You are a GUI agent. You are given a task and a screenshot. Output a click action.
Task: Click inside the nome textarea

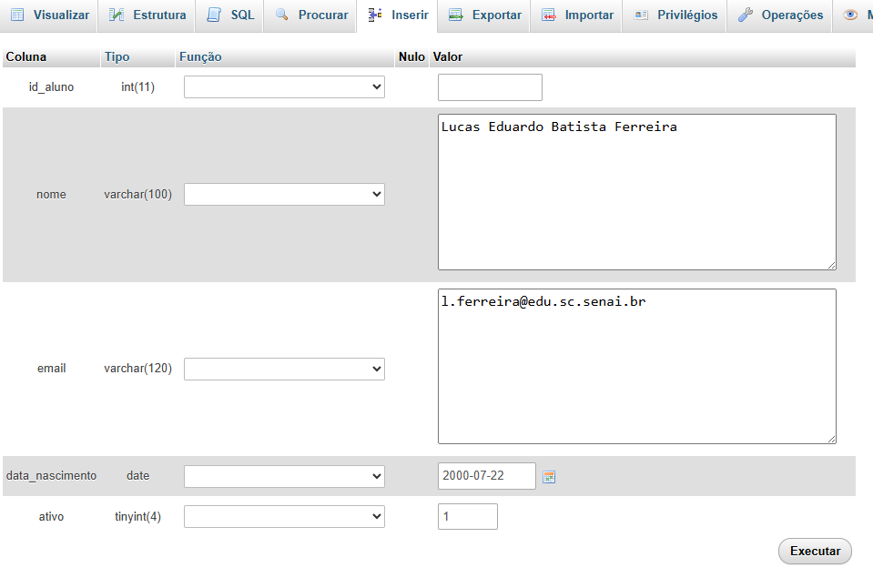point(636,191)
